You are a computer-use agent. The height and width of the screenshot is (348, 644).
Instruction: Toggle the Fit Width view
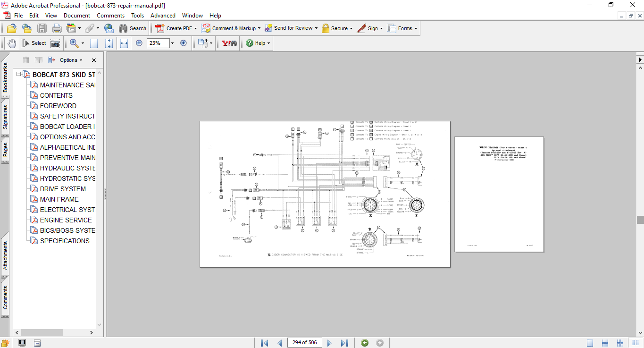[x=124, y=43]
